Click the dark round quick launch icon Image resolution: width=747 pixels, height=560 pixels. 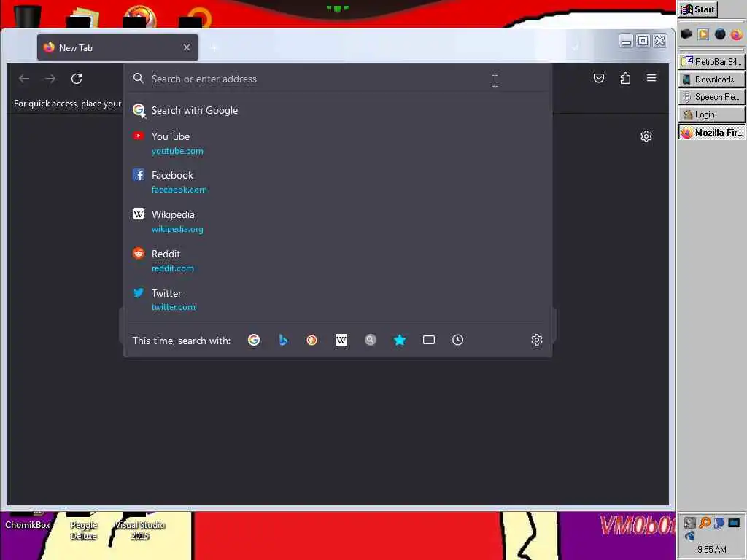[720, 34]
